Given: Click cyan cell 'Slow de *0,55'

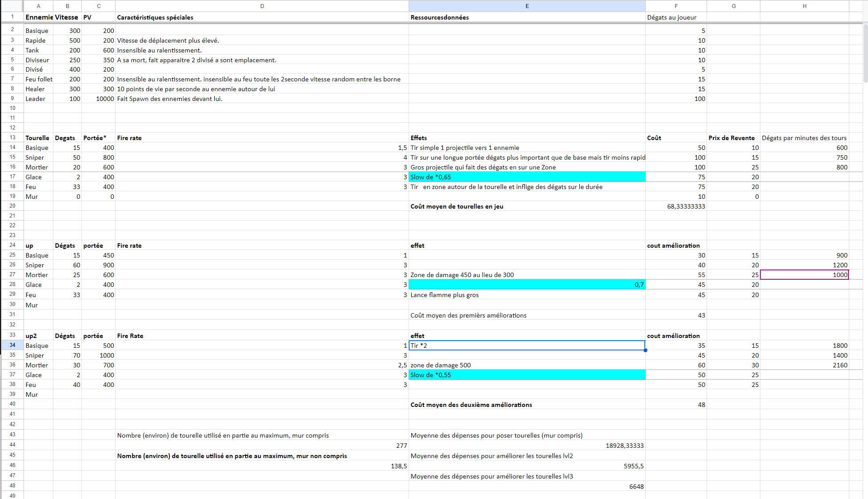Looking at the screenshot, I should [x=527, y=375].
